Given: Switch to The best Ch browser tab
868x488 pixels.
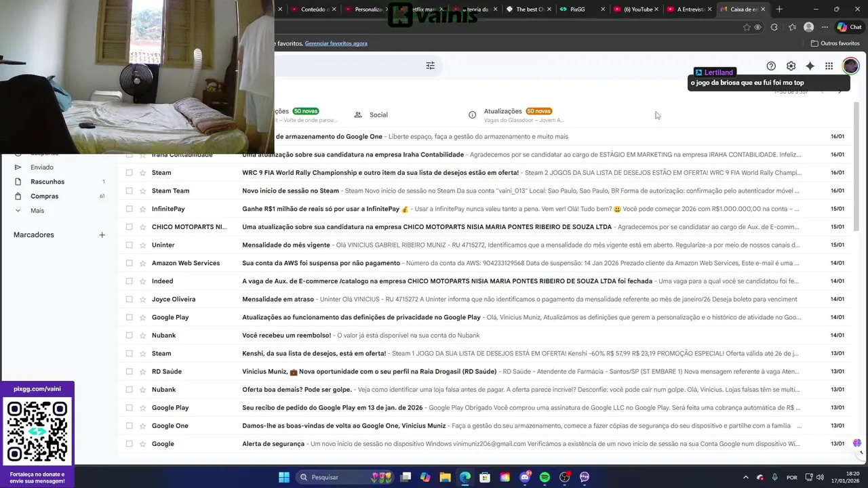Looking at the screenshot, I should [x=530, y=9].
